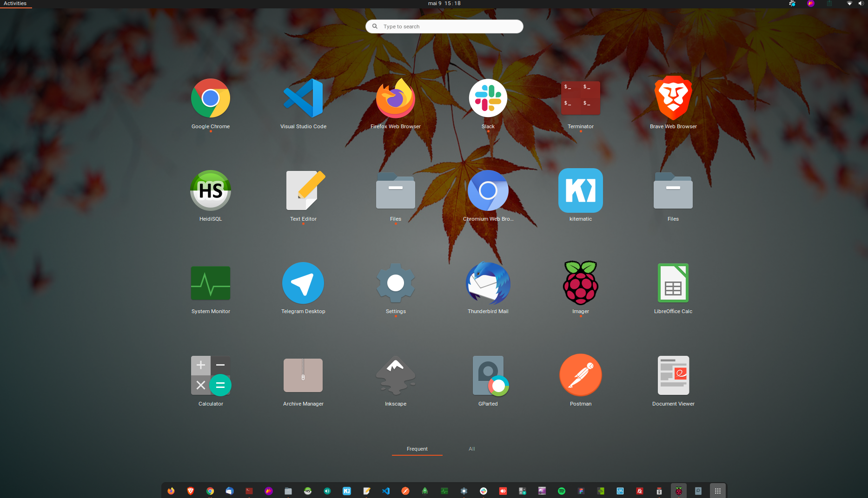Click Brave icon in the dock

[x=191, y=491]
